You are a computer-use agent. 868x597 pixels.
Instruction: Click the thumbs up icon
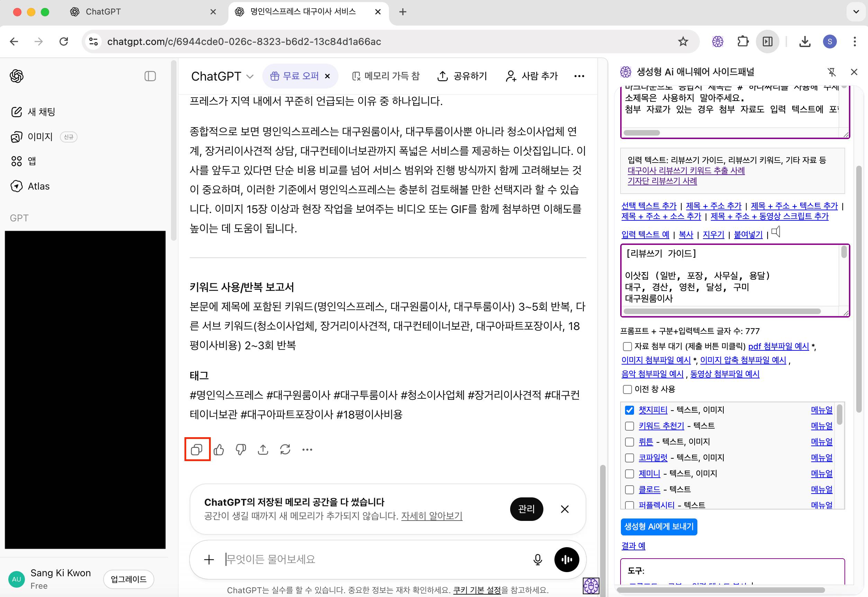[219, 449]
